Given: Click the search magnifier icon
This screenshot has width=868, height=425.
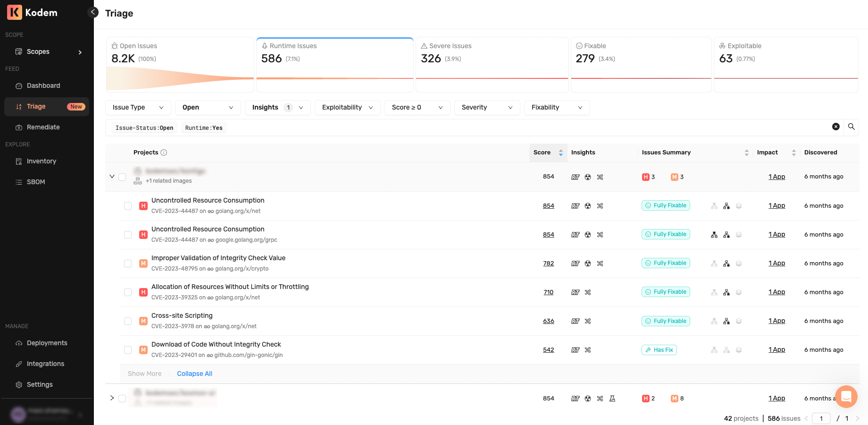Looking at the screenshot, I should tap(851, 127).
